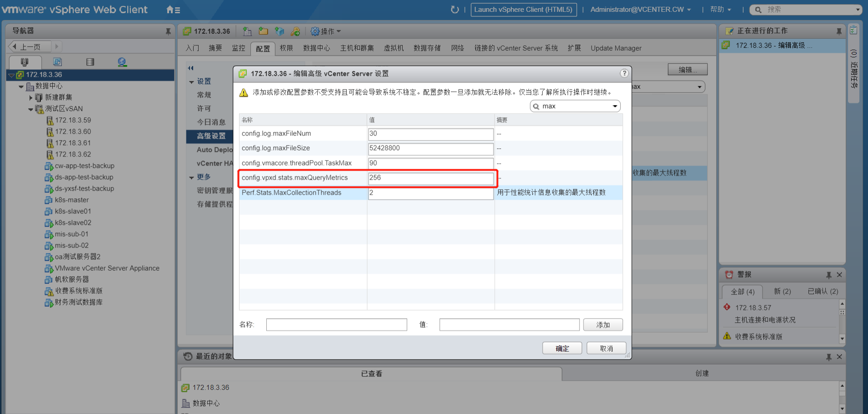Open the dialog filter dropdown arrow
This screenshot has height=414, width=868.
pos(615,106)
